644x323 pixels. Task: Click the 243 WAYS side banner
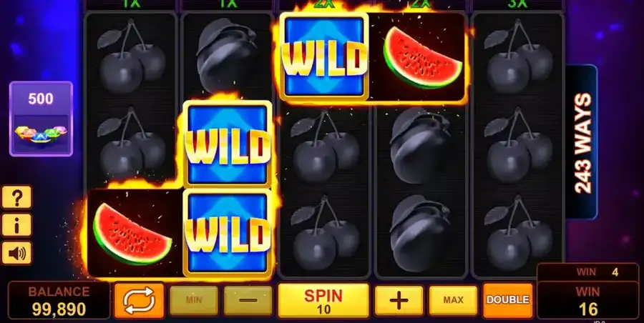pyautogui.click(x=582, y=142)
